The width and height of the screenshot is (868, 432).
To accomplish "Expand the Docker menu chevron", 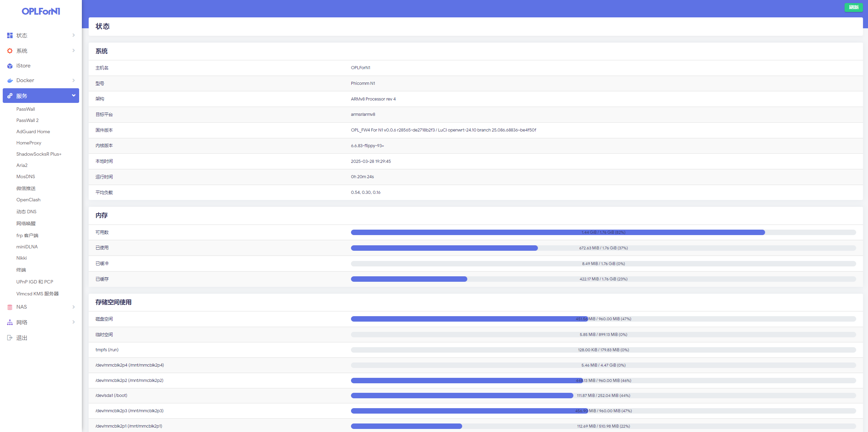I will click(73, 80).
